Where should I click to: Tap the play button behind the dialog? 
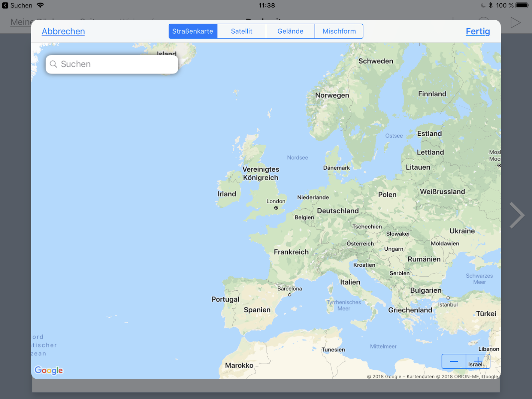[515, 23]
